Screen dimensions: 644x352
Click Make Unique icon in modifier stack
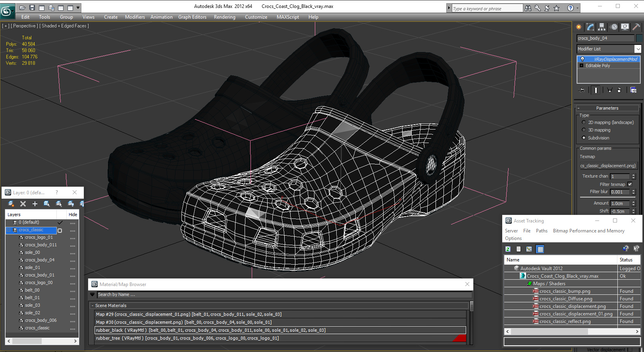609,90
